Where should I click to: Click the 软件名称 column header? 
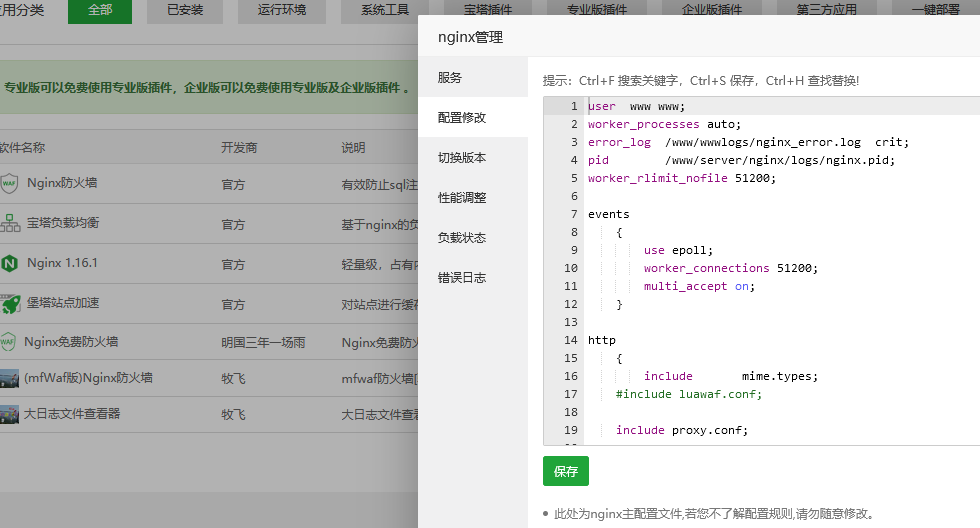22,147
